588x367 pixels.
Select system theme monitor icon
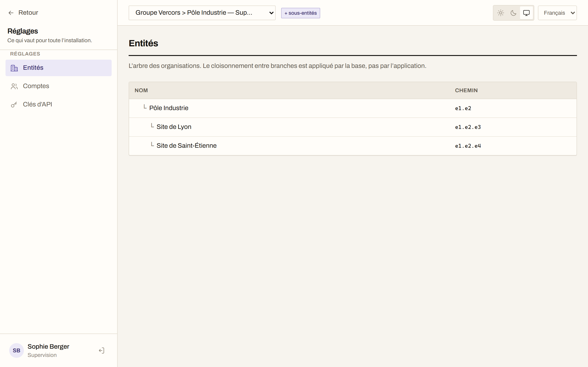click(x=526, y=13)
